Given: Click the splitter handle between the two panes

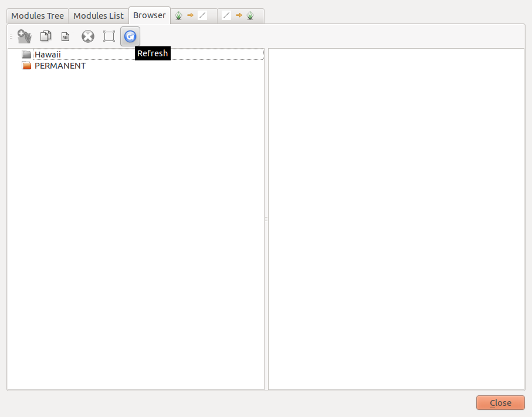Looking at the screenshot, I should pos(266,219).
